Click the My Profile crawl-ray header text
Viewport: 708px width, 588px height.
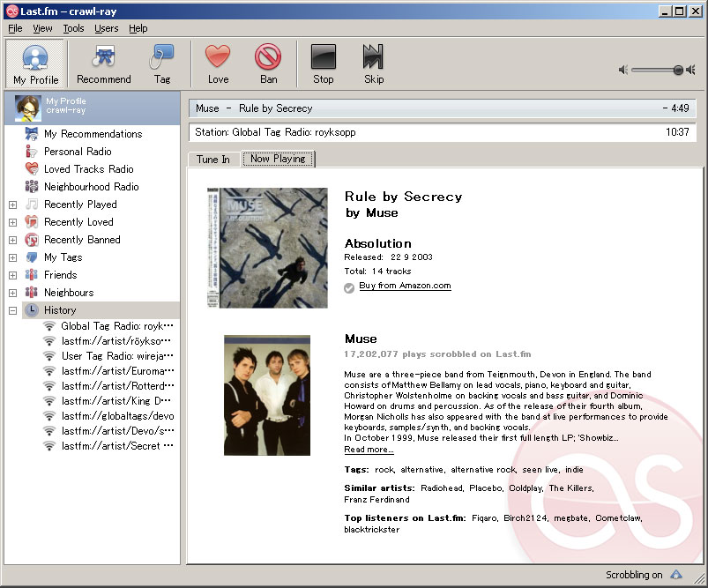[x=66, y=105]
